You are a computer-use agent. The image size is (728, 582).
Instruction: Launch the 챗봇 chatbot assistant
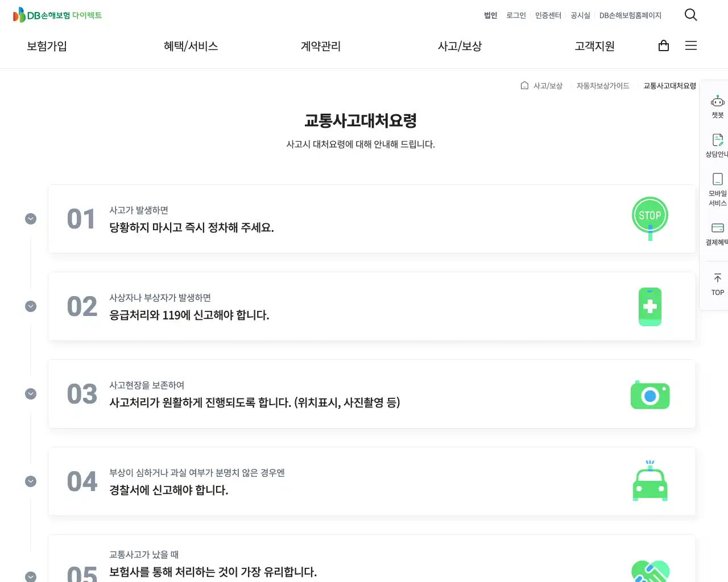717,107
